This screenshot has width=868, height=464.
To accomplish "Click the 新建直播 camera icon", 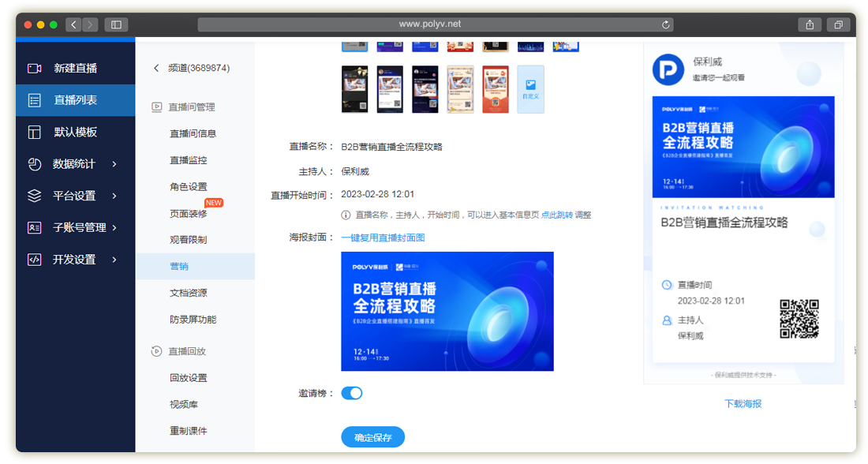I will (34, 69).
